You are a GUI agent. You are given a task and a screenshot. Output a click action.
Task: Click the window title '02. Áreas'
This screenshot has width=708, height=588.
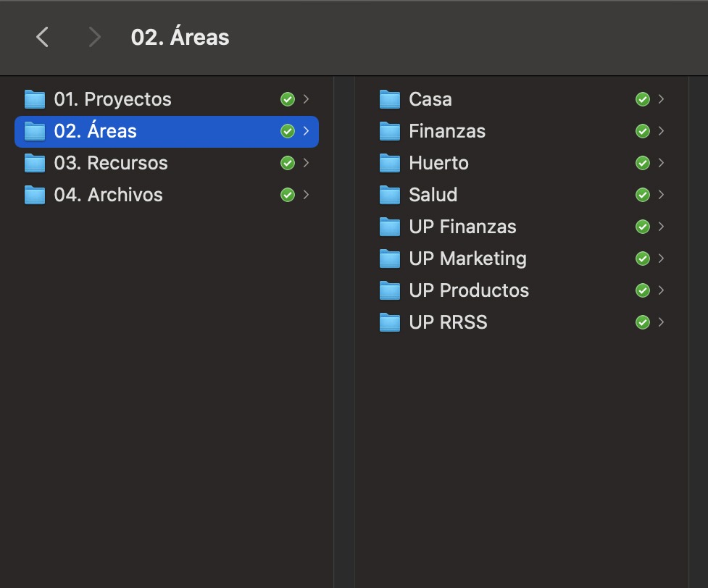pyautogui.click(x=180, y=36)
